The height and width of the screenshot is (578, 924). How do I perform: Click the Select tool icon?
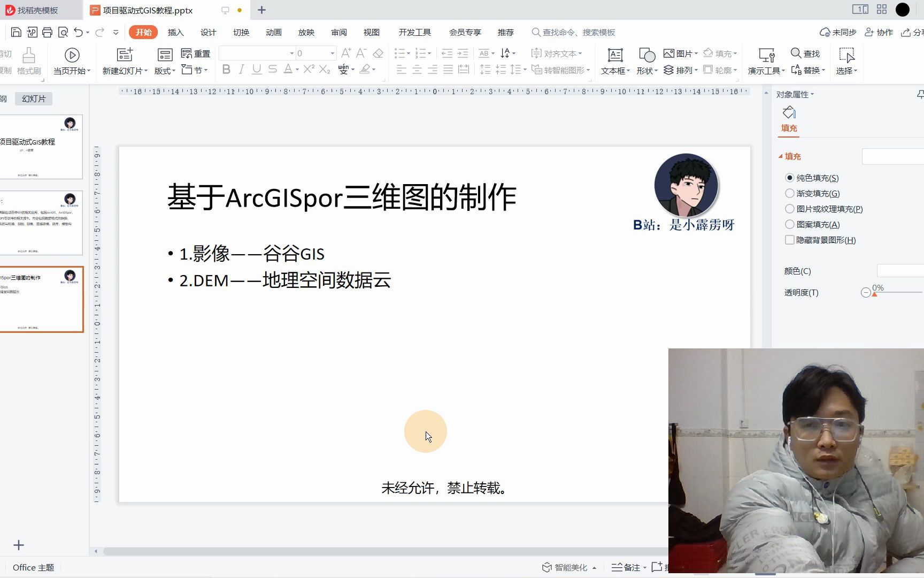(846, 55)
